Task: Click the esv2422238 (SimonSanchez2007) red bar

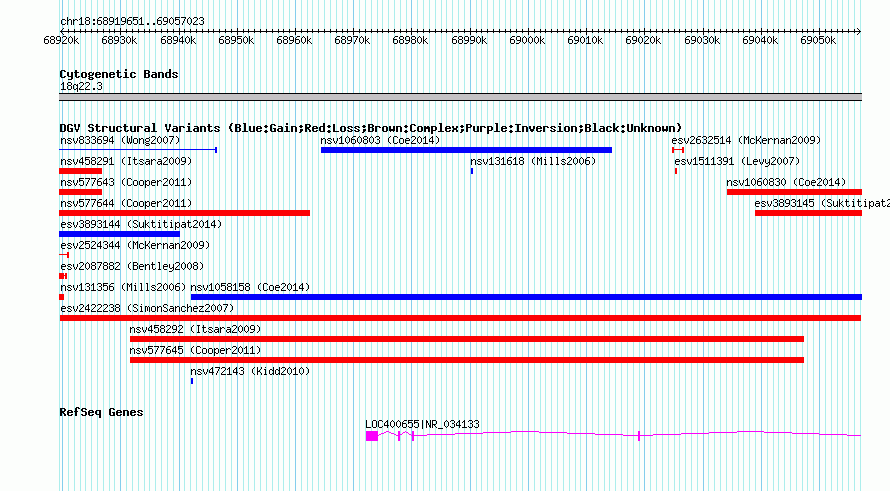Action: tap(460, 318)
